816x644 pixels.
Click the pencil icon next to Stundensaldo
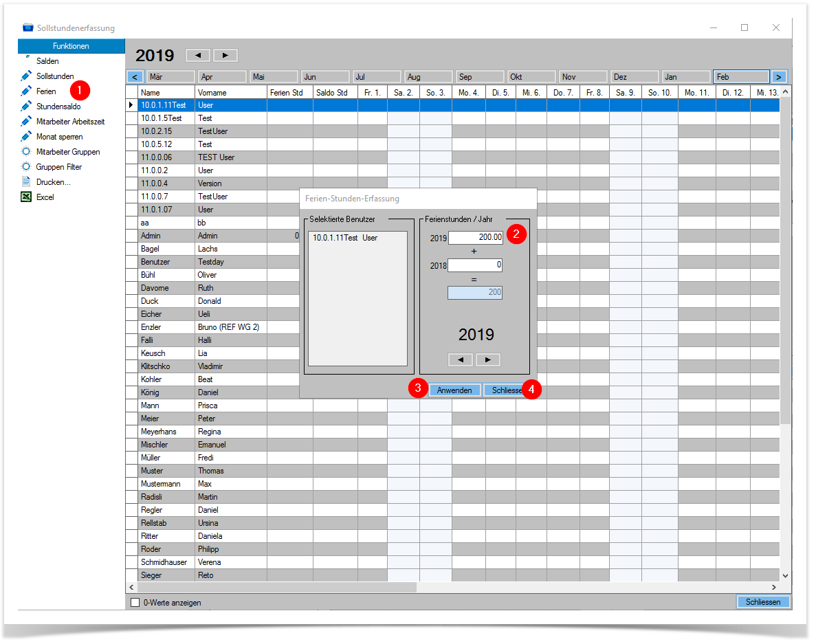point(26,106)
